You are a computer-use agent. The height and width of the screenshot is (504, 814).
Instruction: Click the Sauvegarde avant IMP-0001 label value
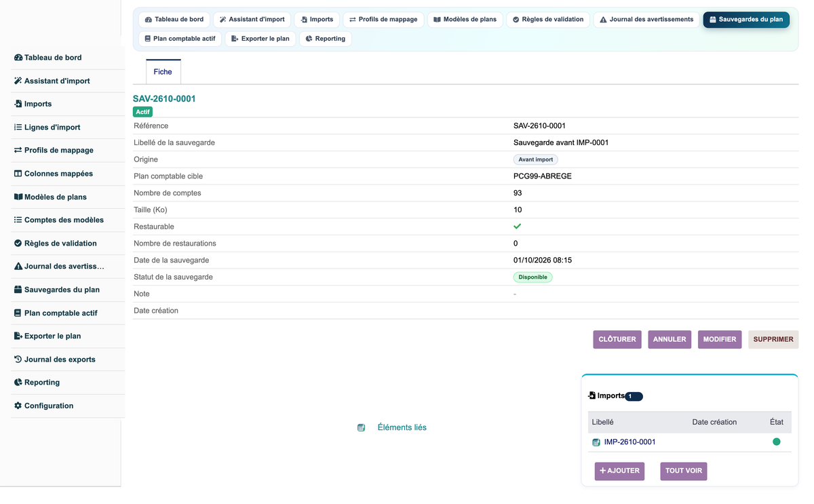[561, 142]
